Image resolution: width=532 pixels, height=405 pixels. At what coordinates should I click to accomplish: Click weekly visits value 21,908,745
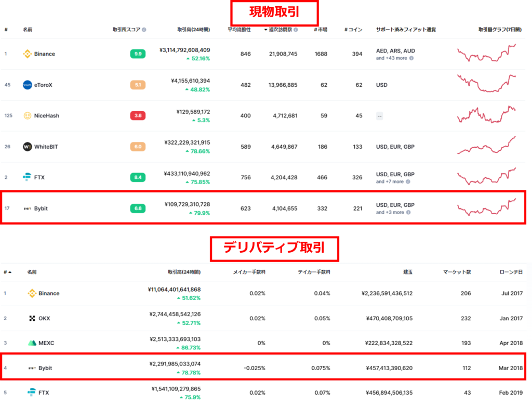283,54
